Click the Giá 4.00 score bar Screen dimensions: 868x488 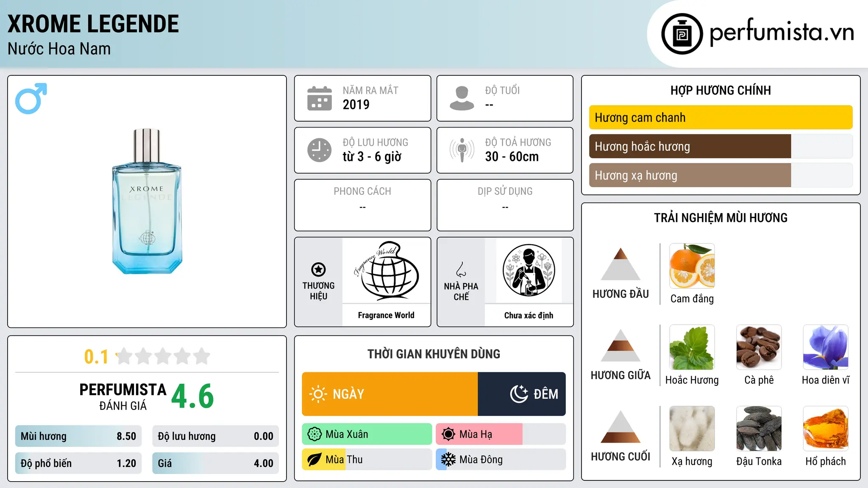pos(215,463)
